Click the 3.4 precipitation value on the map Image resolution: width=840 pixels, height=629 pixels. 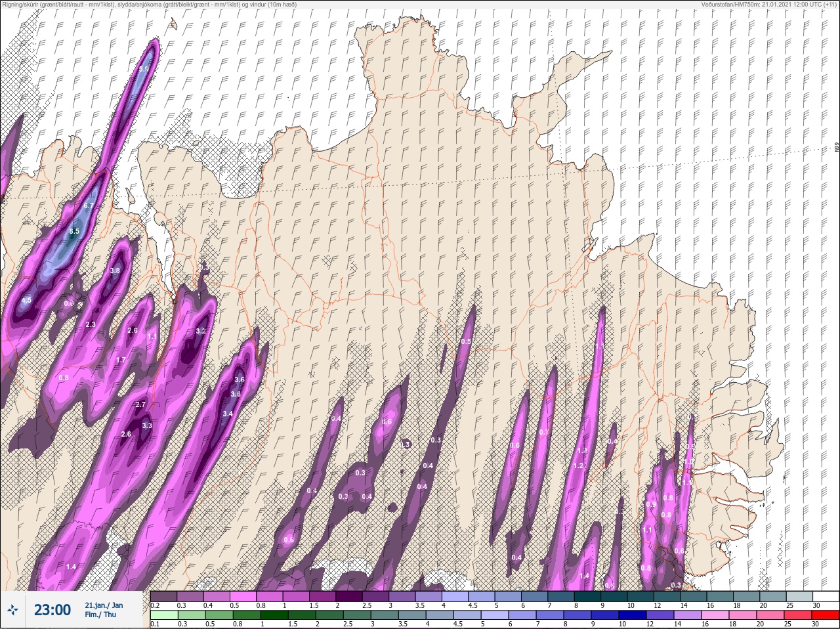228,414
